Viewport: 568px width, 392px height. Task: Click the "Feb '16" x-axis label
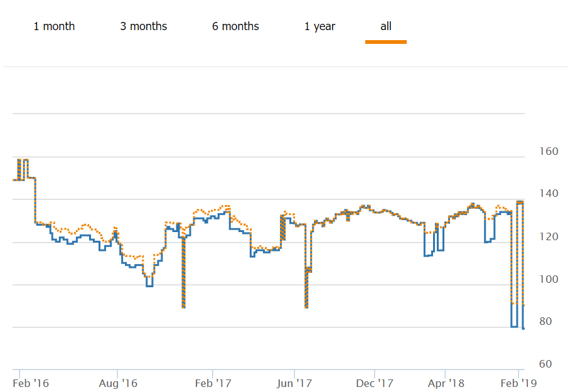tap(31, 382)
